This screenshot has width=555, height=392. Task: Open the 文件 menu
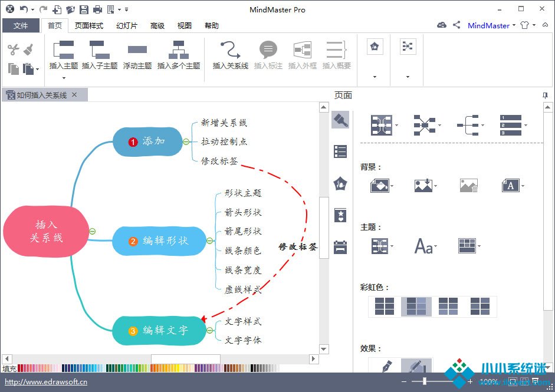click(x=21, y=25)
